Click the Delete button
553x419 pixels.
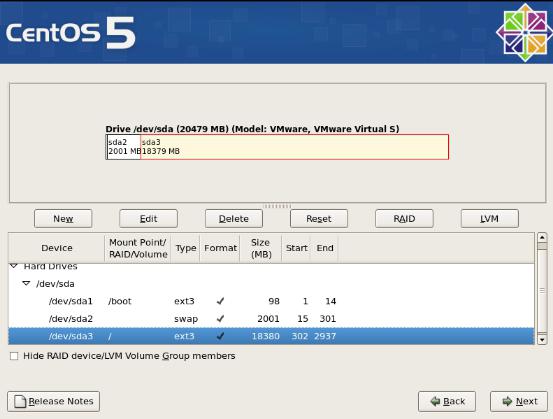click(x=234, y=219)
